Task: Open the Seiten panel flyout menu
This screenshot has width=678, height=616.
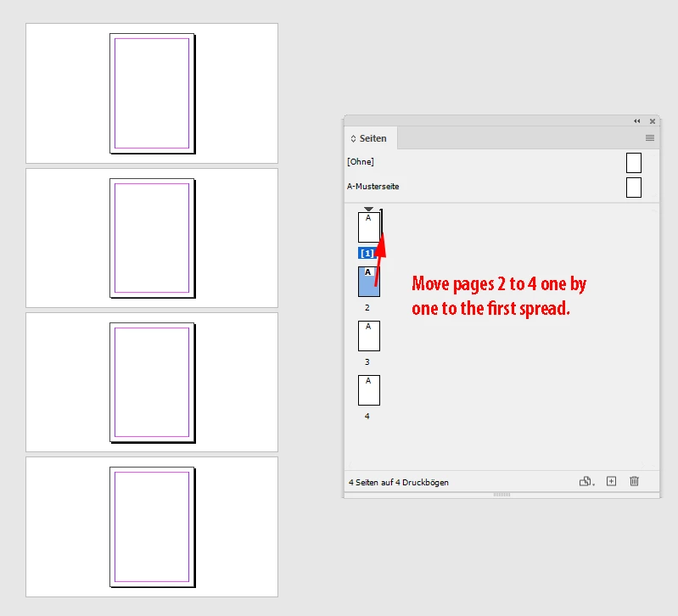Action: click(649, 138)
